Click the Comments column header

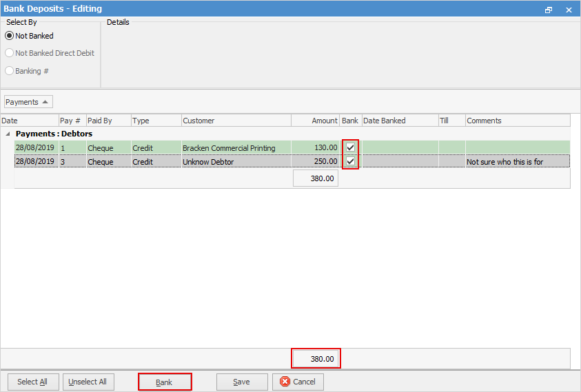518,121
